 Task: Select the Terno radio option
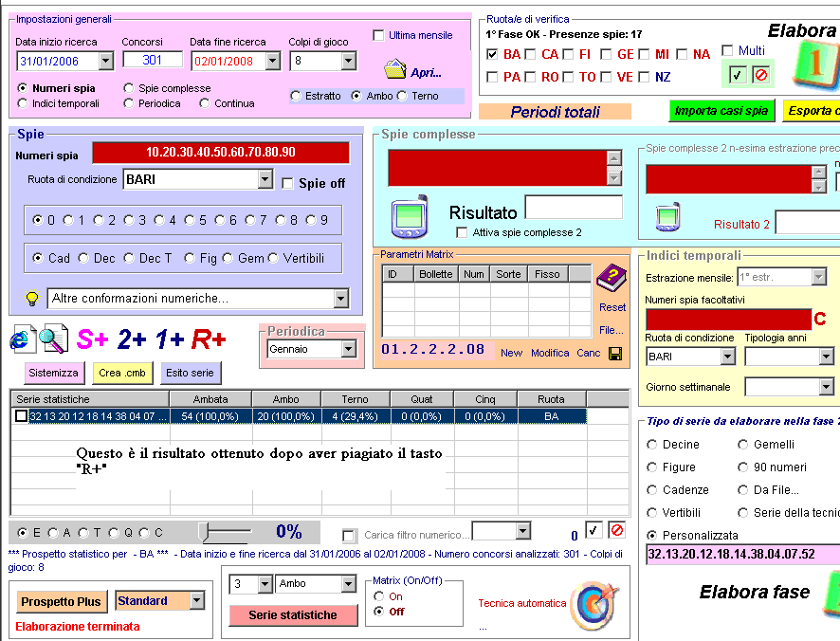pos(403,96)
